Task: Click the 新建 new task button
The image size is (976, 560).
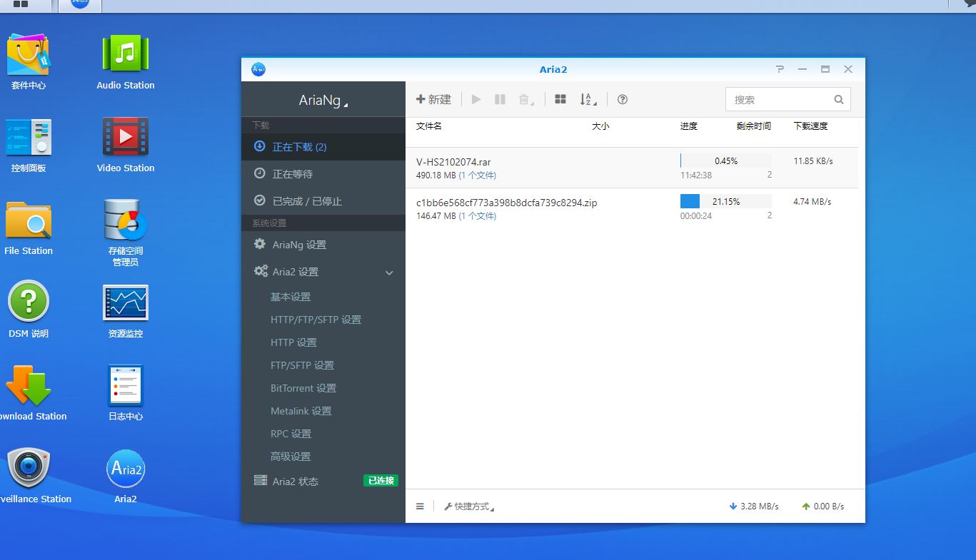Action: pyautogui.click(x=433, y=100)
